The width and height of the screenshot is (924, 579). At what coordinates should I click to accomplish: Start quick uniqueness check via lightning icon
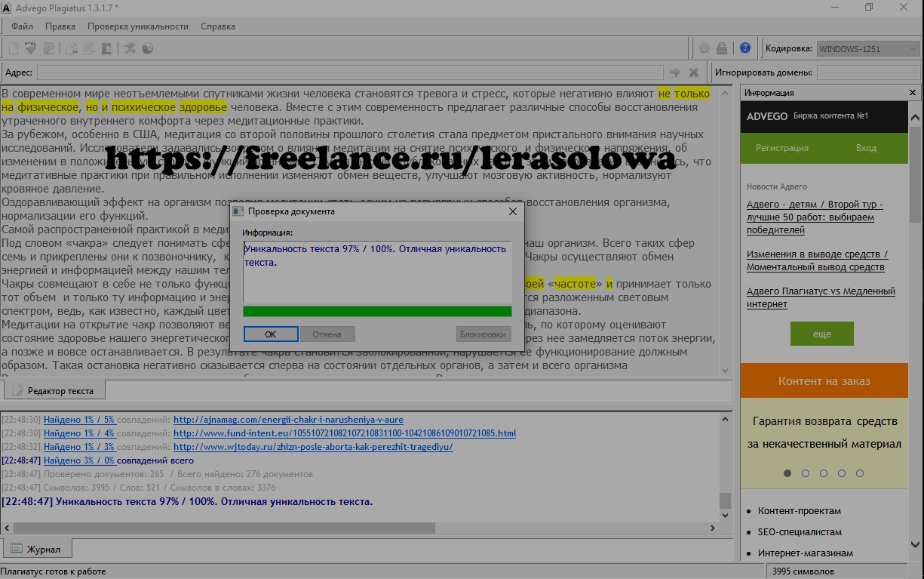[130, 48]
